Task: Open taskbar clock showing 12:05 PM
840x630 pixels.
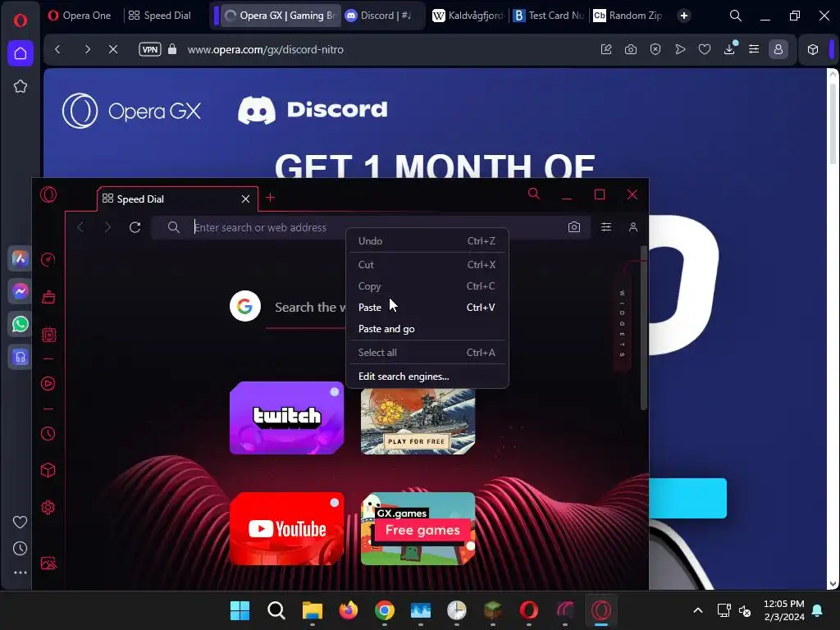Action: tap(783, 610)
